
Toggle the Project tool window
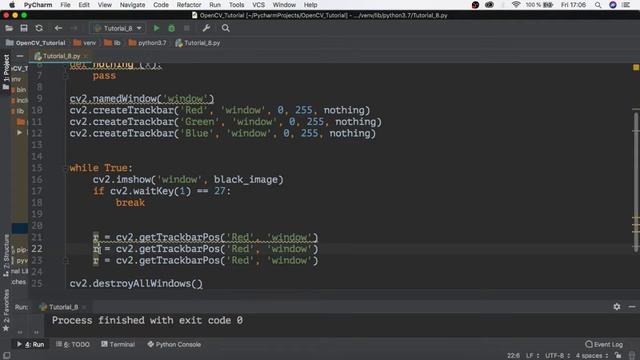[x=6, y=72]
